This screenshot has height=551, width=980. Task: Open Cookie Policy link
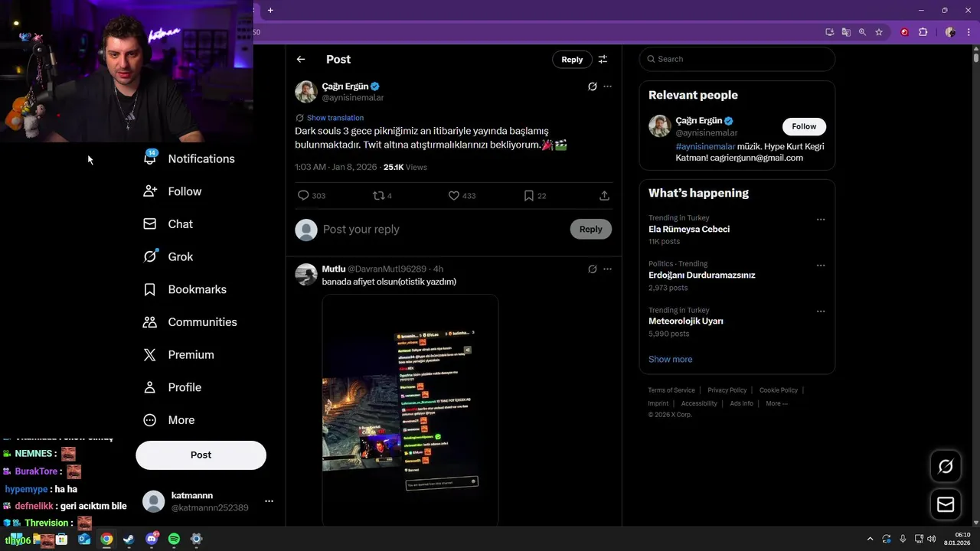point(779,390)
